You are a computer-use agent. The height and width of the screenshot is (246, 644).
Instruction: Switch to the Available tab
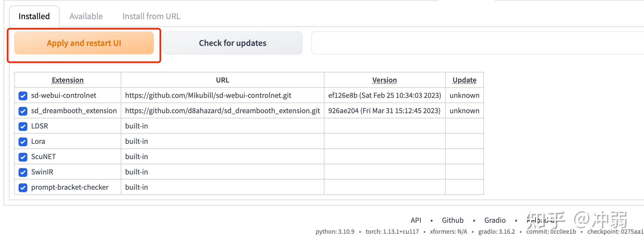pos(86,16)
